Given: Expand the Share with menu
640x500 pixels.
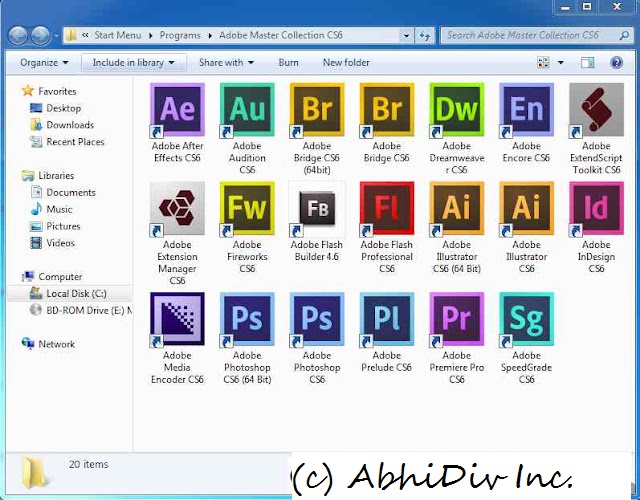Looking at the screenshot, I should 226,62.
